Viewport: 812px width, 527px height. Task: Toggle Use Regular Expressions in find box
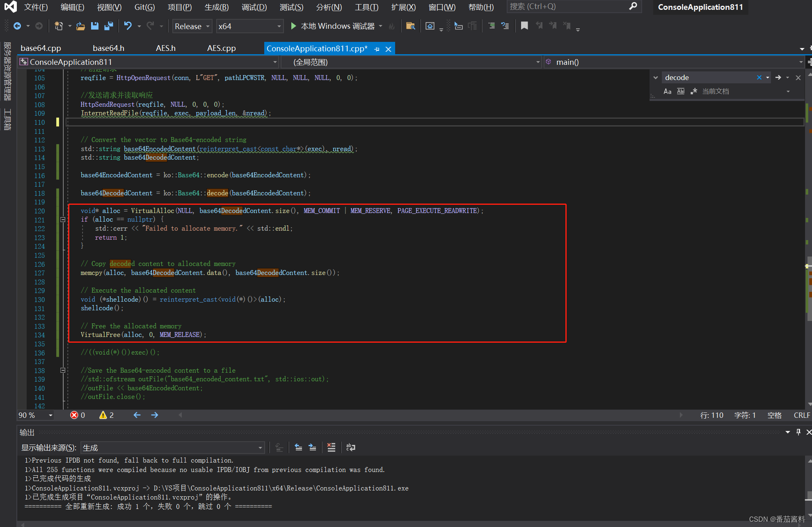tap(694, 92)
